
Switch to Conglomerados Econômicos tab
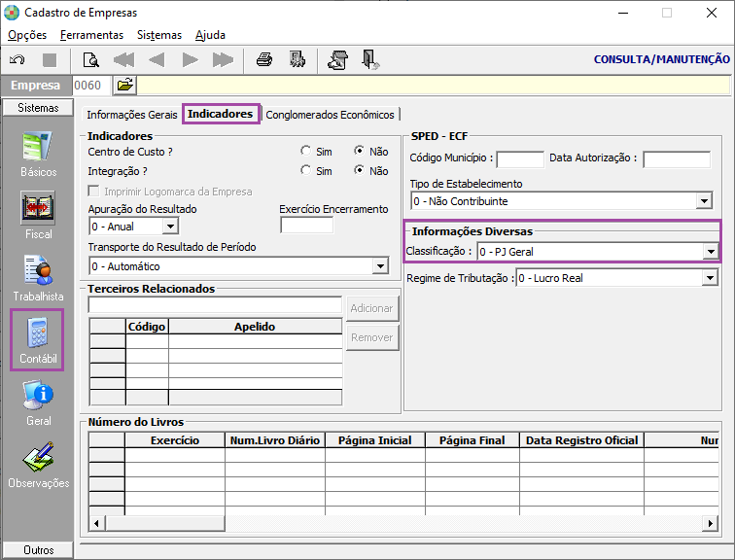[x=330, y=115]
